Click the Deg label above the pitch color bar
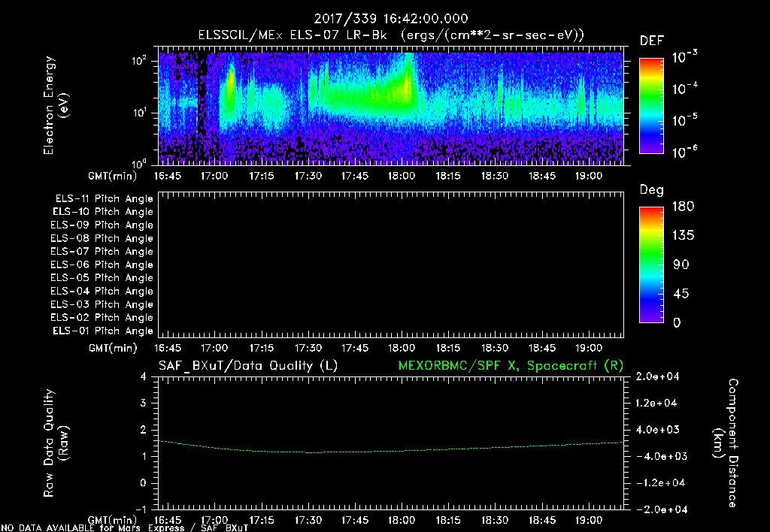Viewport: 770px width, 532px height. (x=652, y=190)
